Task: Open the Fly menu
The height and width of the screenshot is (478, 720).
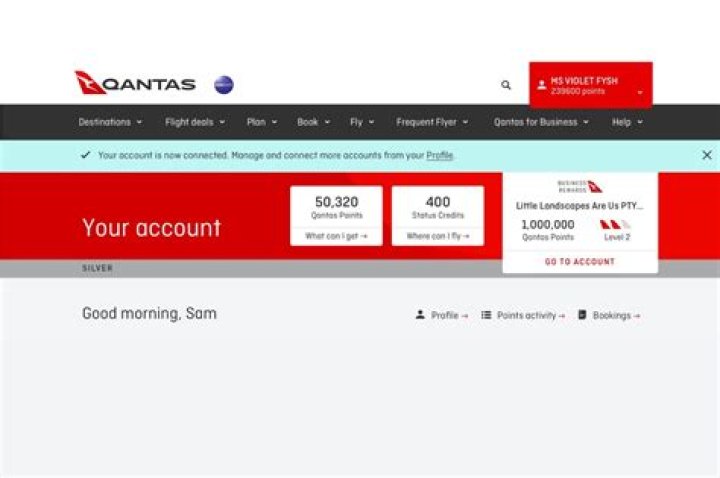Action: tap(362, 122)
